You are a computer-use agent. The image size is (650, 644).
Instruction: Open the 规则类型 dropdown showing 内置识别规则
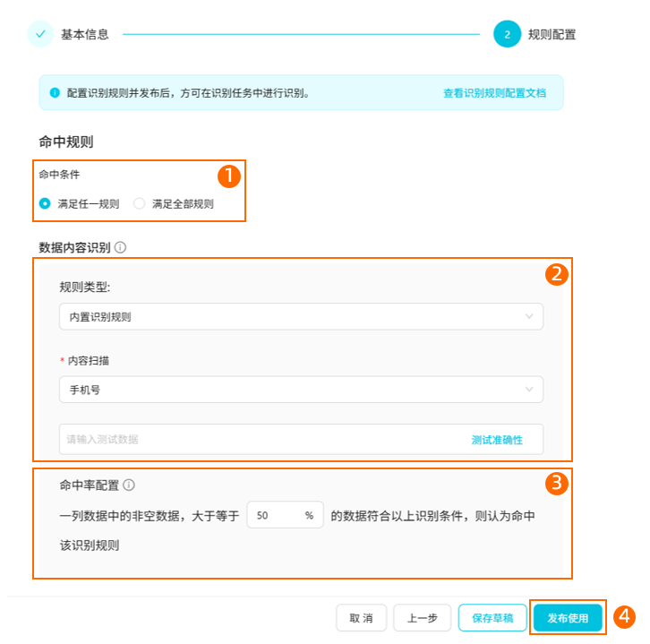point(302,317)
